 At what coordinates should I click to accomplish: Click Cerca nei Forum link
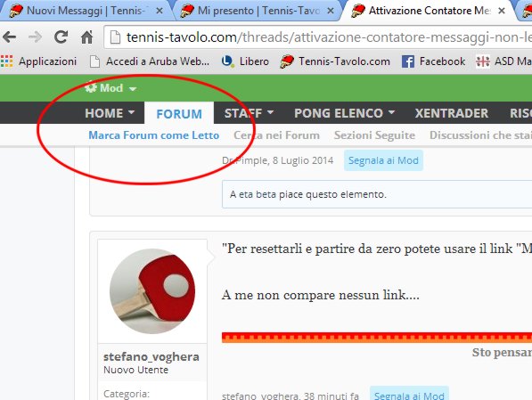276,135
